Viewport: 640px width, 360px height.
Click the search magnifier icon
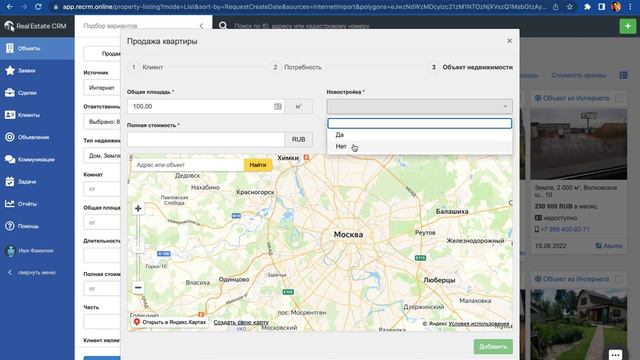(x=223, y=26)
